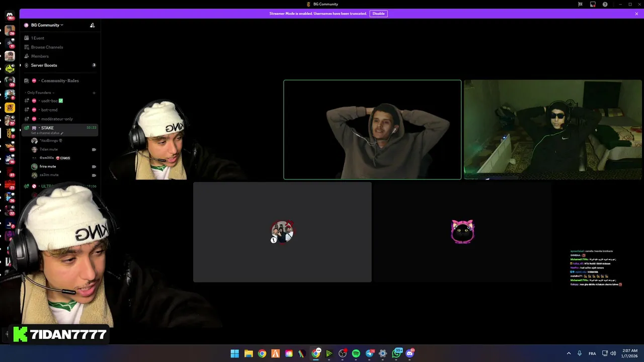This screenshot has height=362, width=644.
Task: Show hidden system tray icons
Action: click(x=569, y=353)
